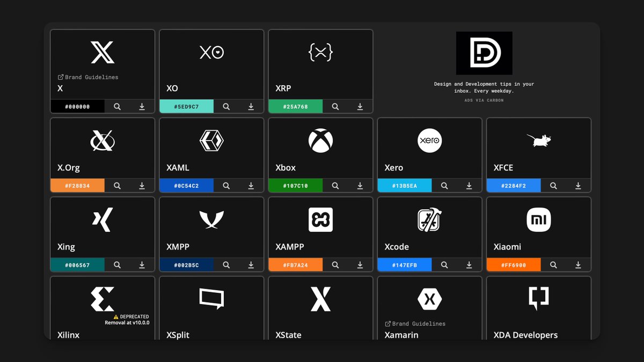
Task: Click the Xcode logo icon
Action: [x=429, y=220]
